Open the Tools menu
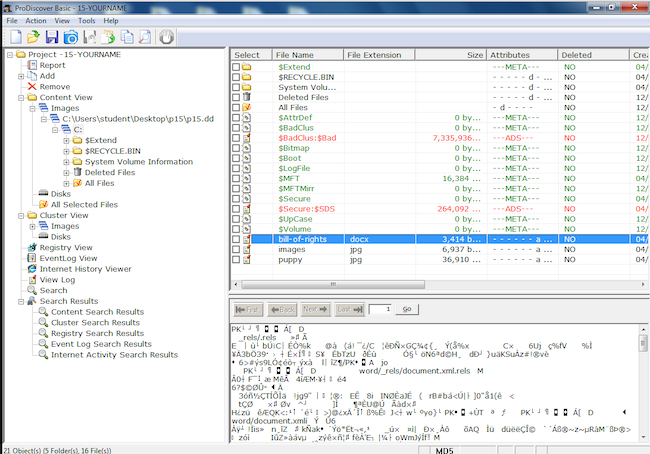Screen dimensions: 650x454 click(87, 20)
